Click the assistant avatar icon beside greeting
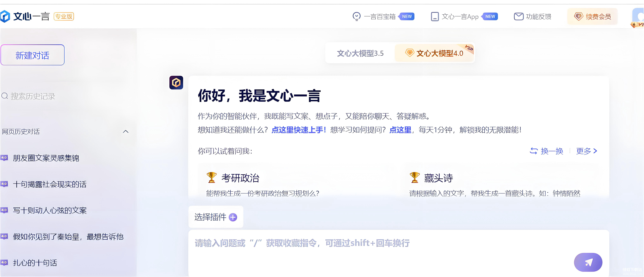Viewport: 644px width, 277px height. tap(176, 83)
